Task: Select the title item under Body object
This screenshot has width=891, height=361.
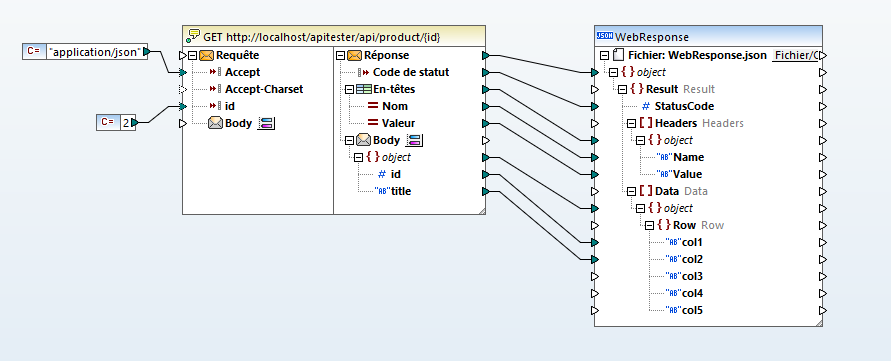Action: [401, 192]
